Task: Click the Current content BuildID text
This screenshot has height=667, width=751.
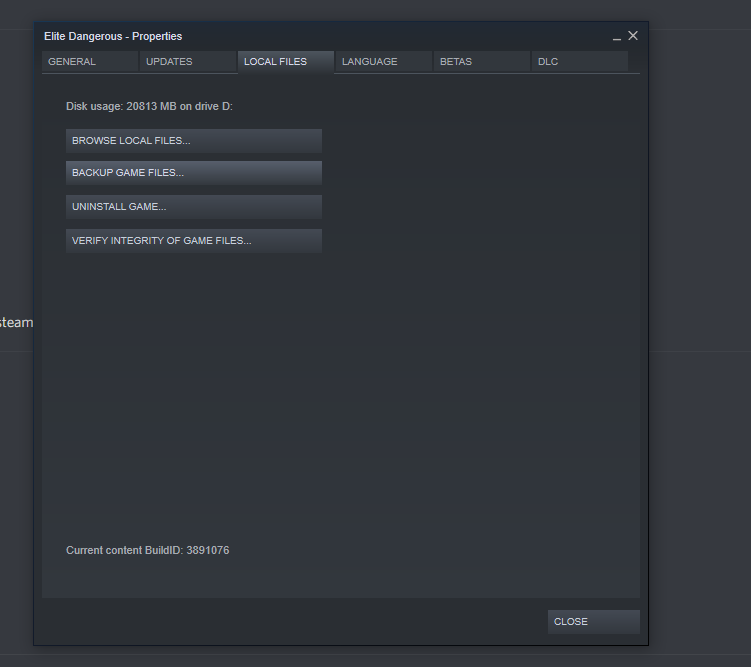Action: click(x=148, y=550)
